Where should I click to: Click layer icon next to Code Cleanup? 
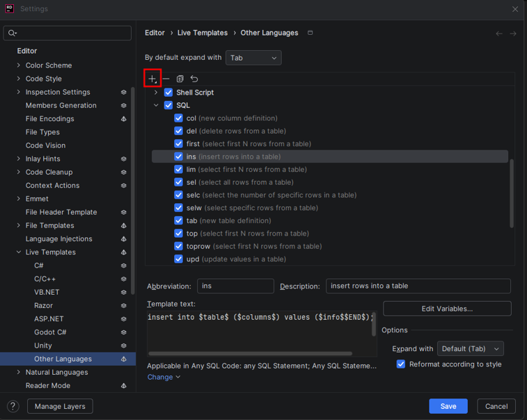[124, 172]
